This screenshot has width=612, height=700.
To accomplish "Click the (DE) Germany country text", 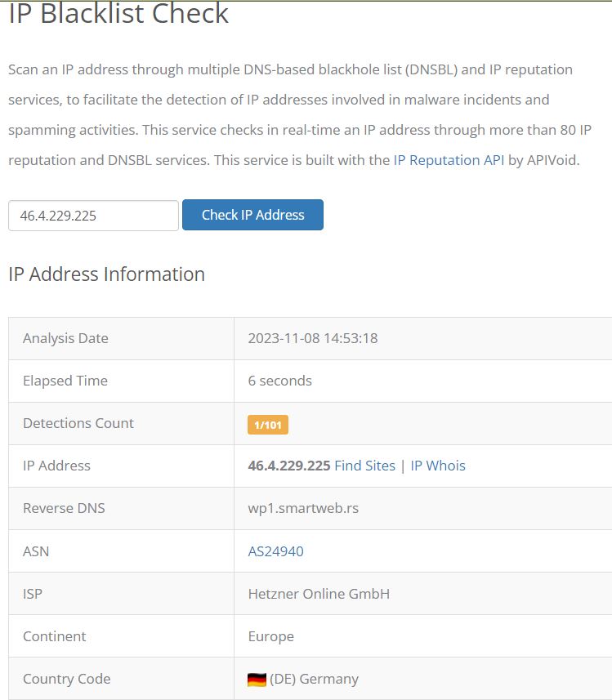I will pyautogui.click(x=314, y=679).
